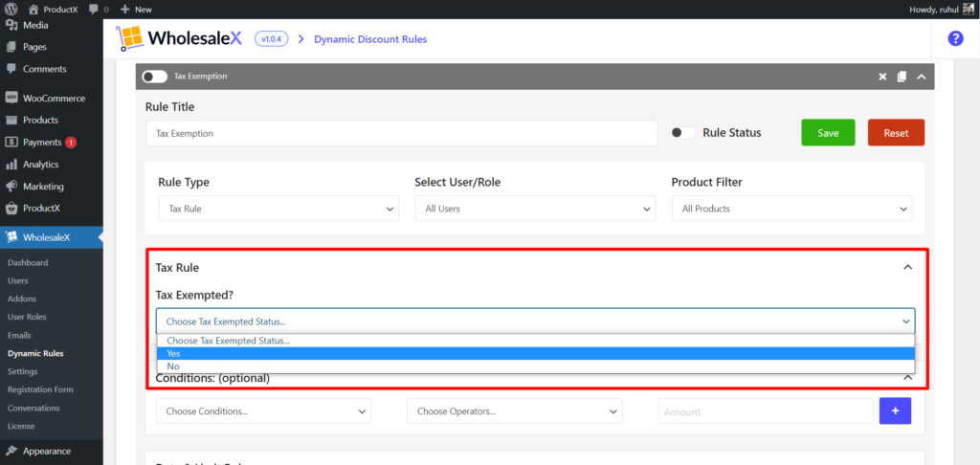Select Dynamic Rules submenu
Viewport: 980px width, 465px height.
pos(35,353)
